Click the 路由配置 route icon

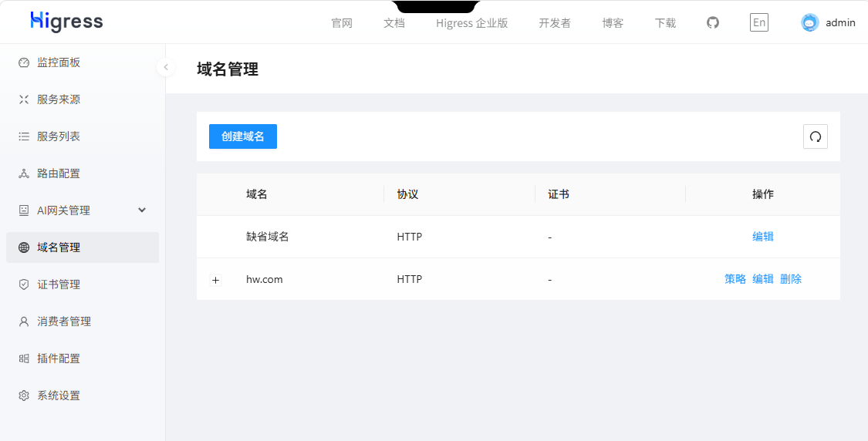(24, 173)
